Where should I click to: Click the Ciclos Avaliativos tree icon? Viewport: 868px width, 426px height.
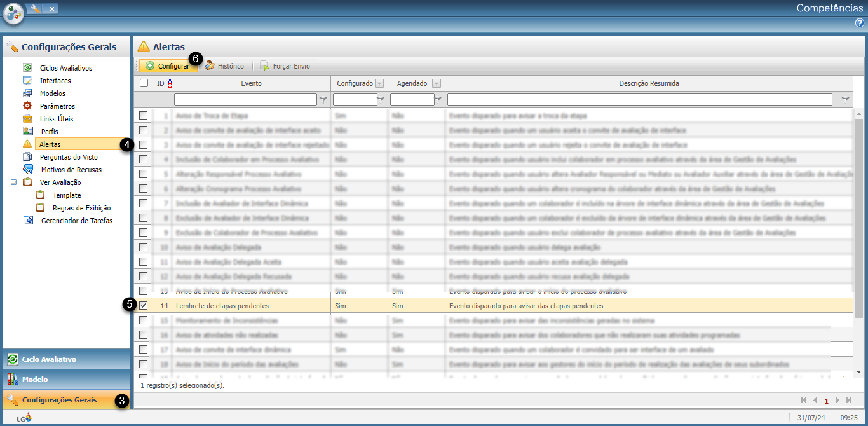point(27,67)
